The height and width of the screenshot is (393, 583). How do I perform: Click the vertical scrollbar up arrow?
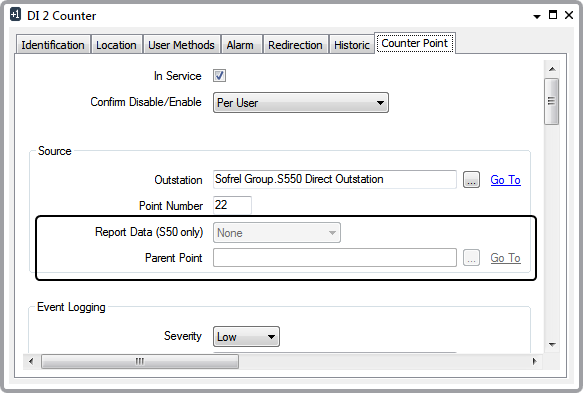coord(552,69)
